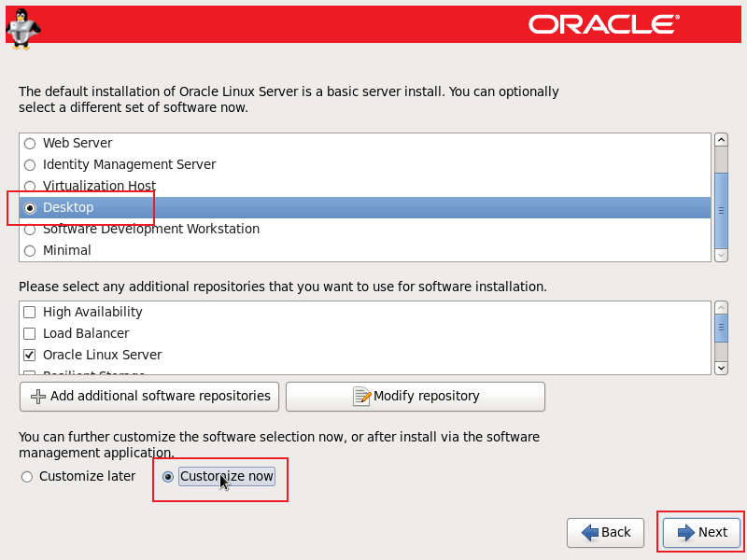Click the plus icon on Add repositories button
The height and width of the screenshot is (560, 747).
tap(38, 396)
